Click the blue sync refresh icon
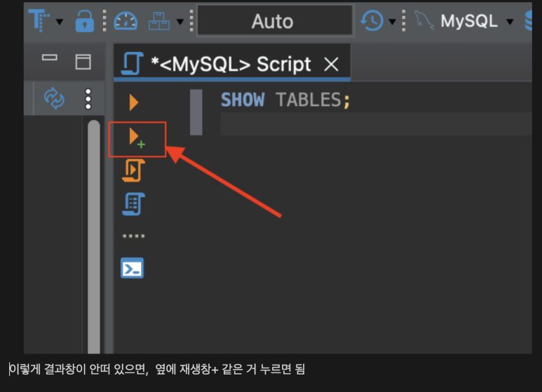Image resolution: width=542 pixels, height=392 pixels. 54,98
